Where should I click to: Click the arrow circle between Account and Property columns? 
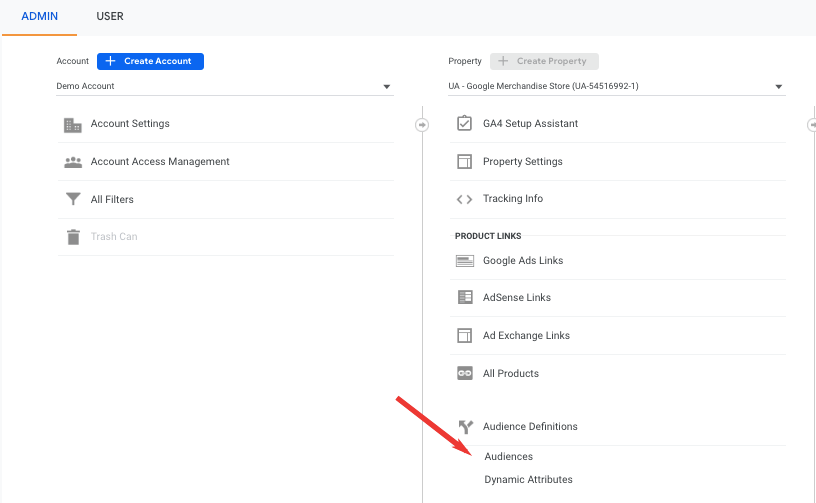click(422, 125)
